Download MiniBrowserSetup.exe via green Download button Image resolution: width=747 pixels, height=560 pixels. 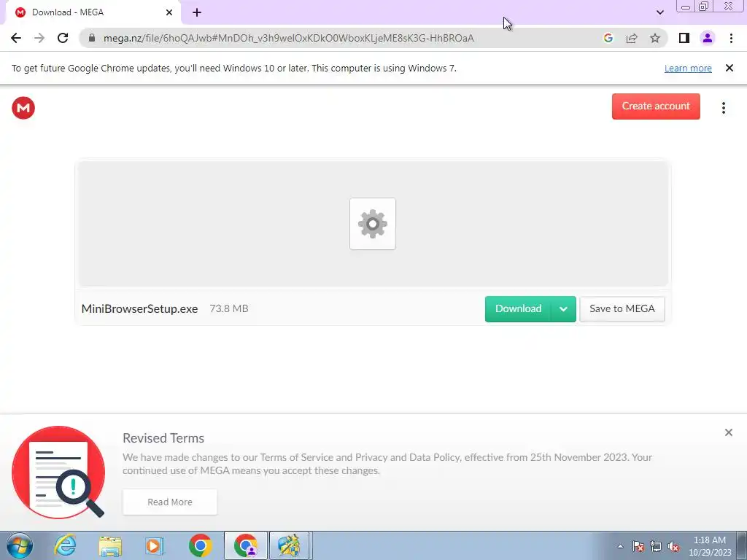point(518,308)
